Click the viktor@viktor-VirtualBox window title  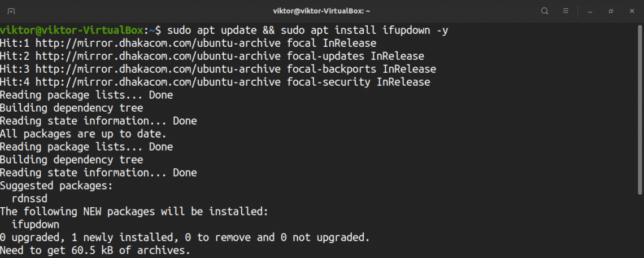(x=323, y=11)
